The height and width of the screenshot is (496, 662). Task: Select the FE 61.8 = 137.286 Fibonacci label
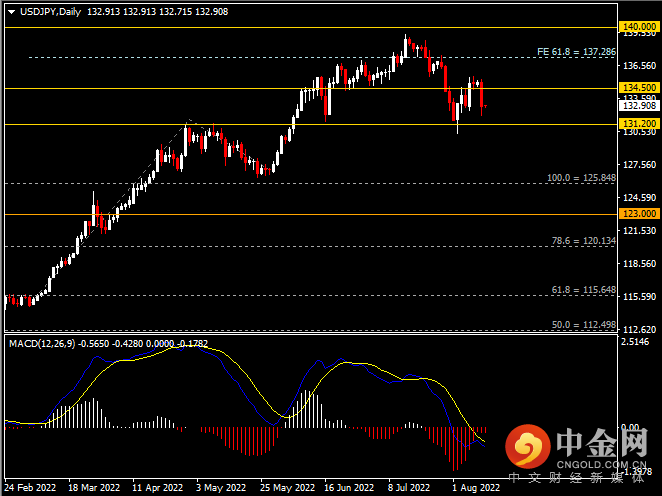click(x=576, y=52)
